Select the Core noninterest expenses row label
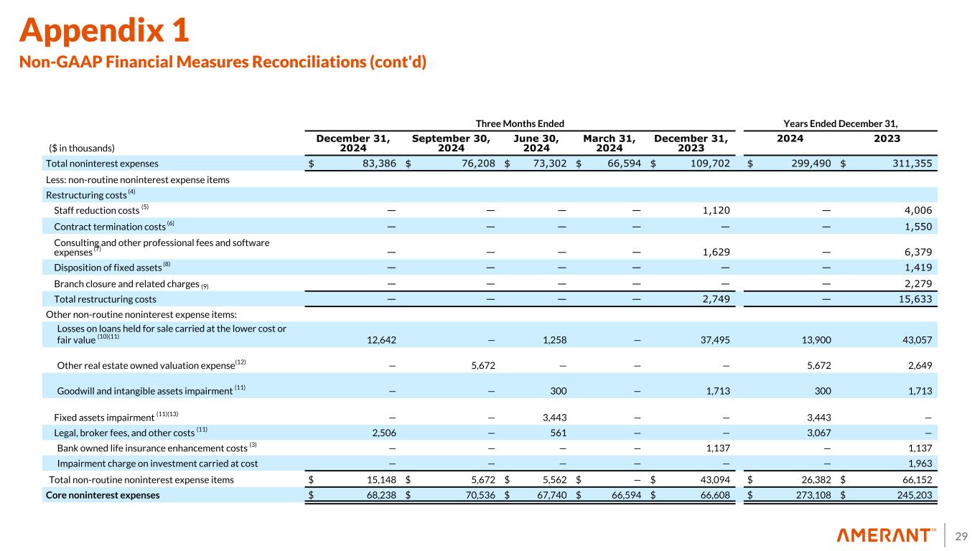 pos(103,495)
